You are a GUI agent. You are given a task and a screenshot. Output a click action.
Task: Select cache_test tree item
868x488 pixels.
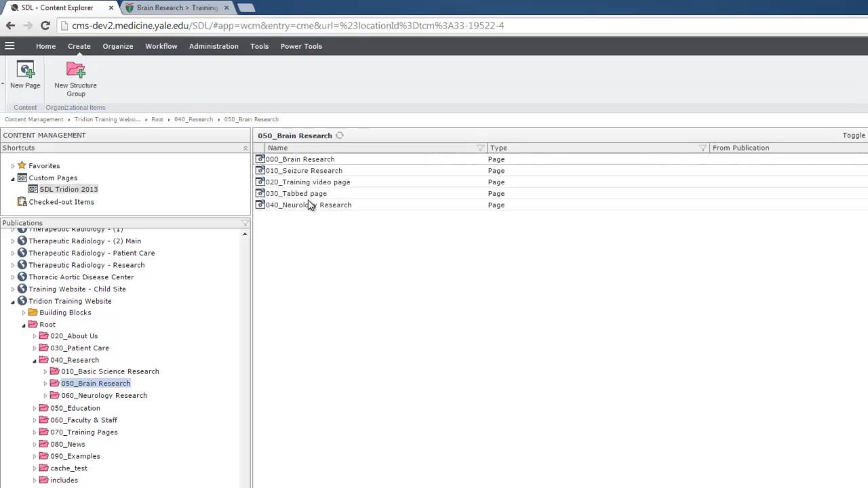(x=68, y=468)
